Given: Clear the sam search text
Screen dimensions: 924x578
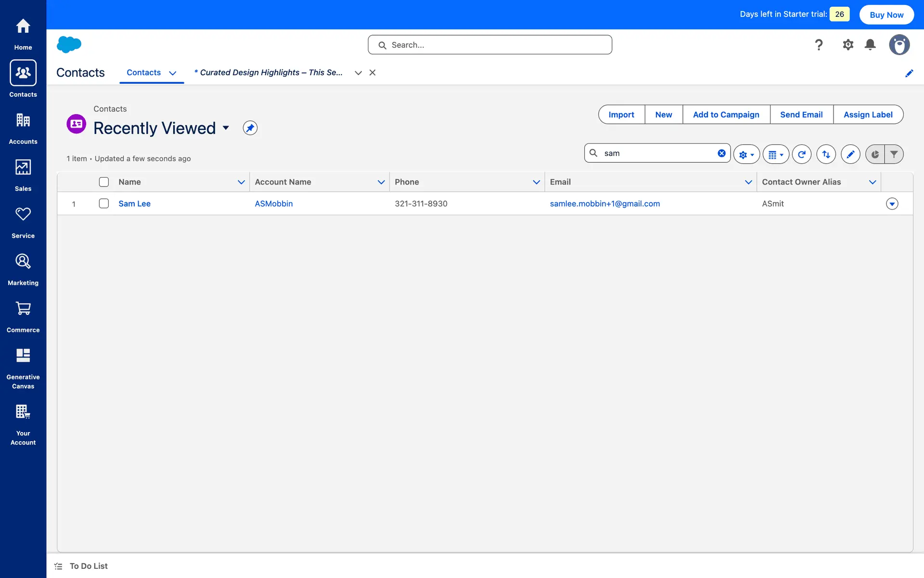Looking at the screenshot, I should click(x=721, y=153).
